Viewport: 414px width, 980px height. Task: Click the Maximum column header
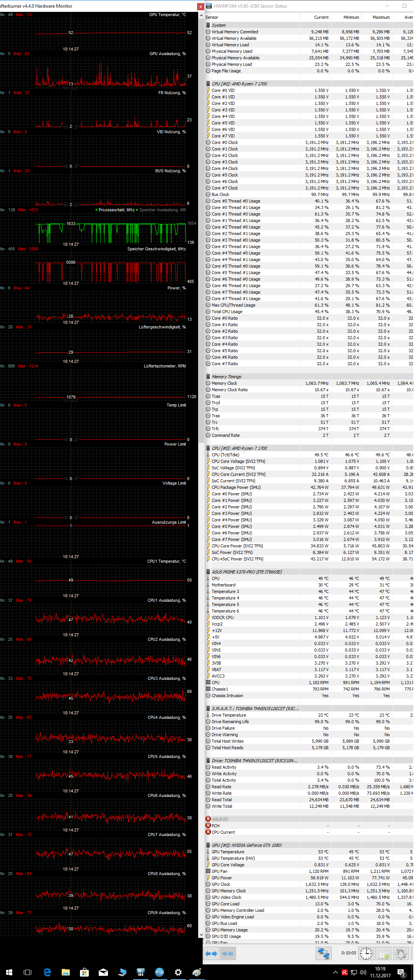pos(377,17)
